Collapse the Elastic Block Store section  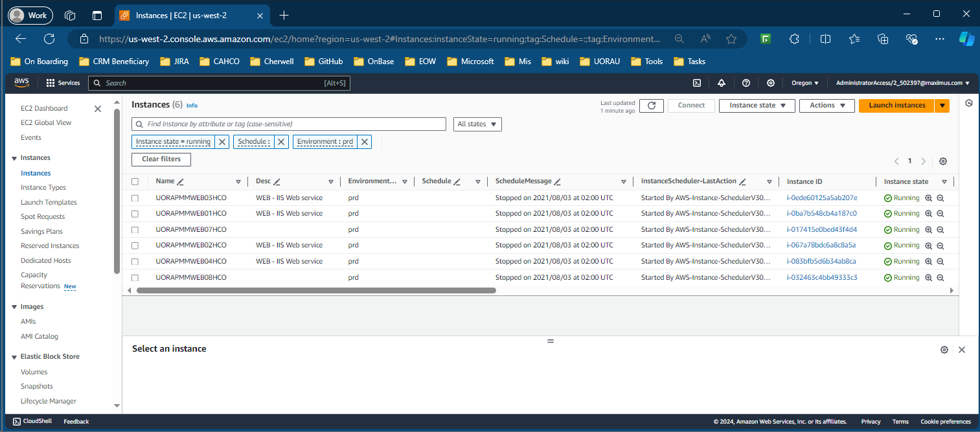tap(14, 357)
